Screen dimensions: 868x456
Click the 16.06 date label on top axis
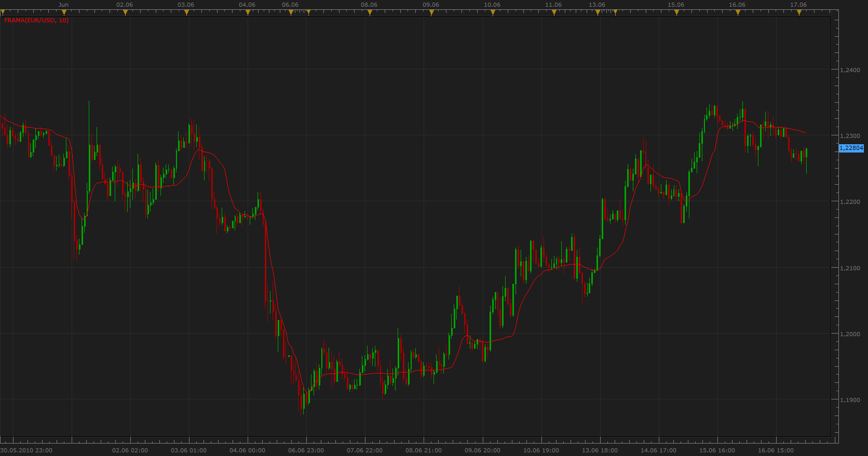coord(737,5)
